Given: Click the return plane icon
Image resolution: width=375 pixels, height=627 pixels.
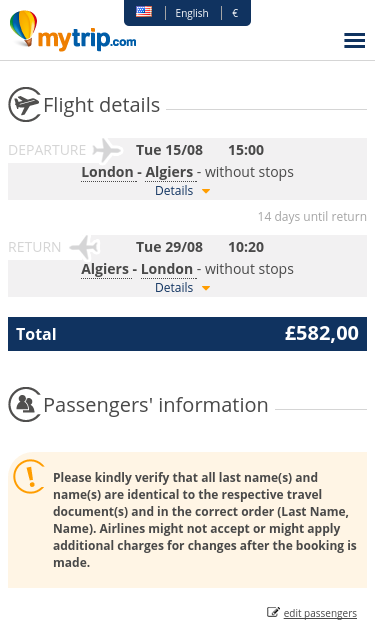Looking at the screenshot, I should [x=85, y=247].
